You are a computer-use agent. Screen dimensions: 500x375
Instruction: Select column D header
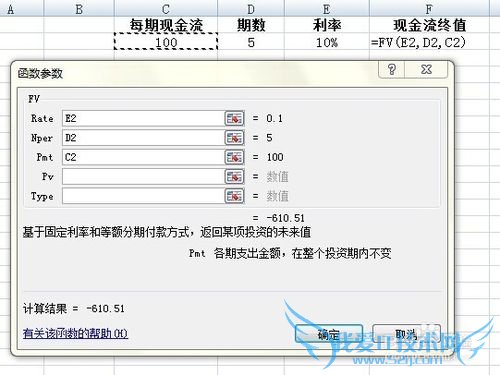tap(251, 9)
